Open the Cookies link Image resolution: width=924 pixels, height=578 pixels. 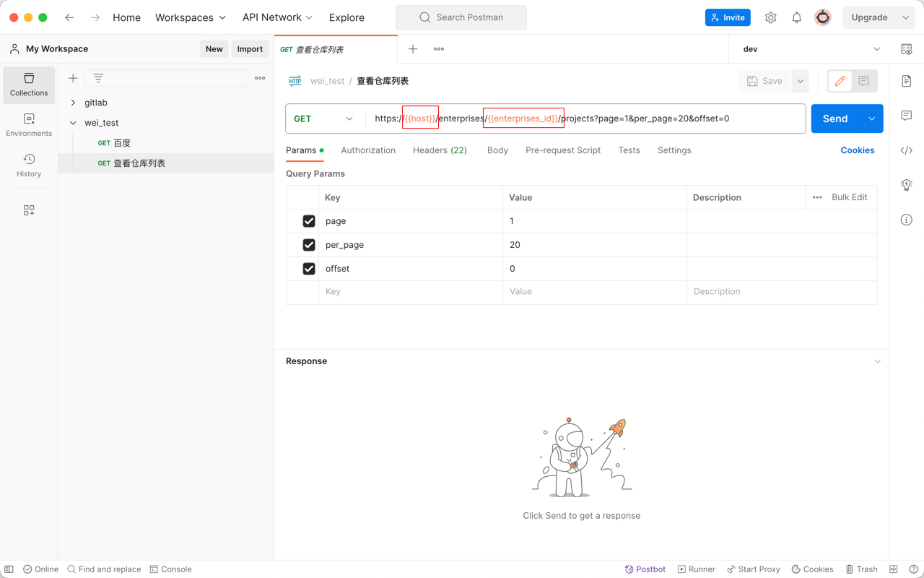tap(858, 150)
